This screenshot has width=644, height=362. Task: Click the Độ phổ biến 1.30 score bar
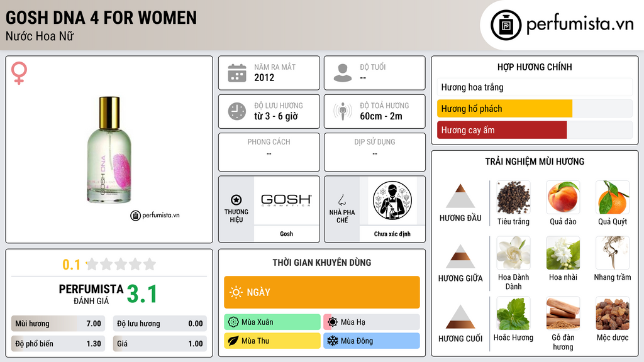58,344
